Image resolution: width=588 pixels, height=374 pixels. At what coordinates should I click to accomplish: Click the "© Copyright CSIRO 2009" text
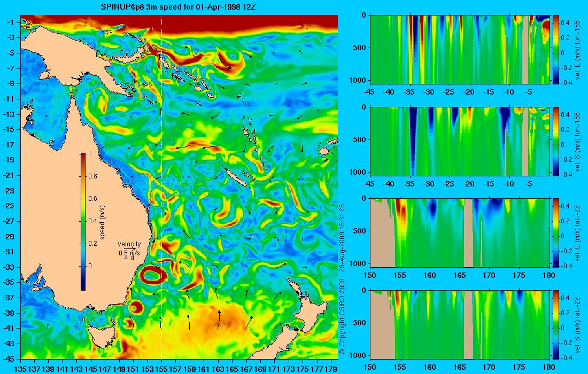click(x=342, y=317)
